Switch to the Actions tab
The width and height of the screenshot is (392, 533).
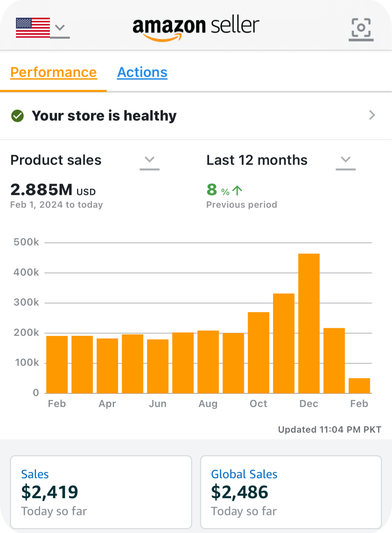pos(142,72)
